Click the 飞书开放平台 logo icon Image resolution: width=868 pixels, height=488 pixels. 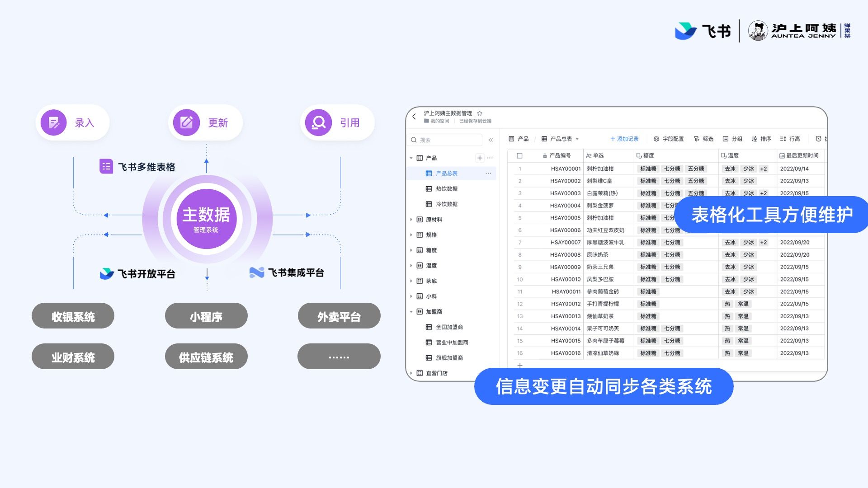pos(107,274)
